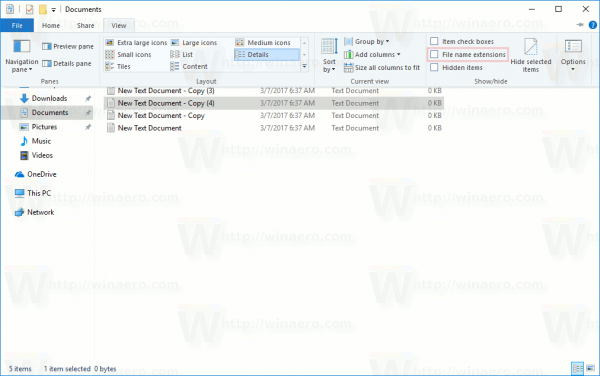Open the Group by dropdown
This screenshot has width=600, height=376.
[x=367, y=41]
